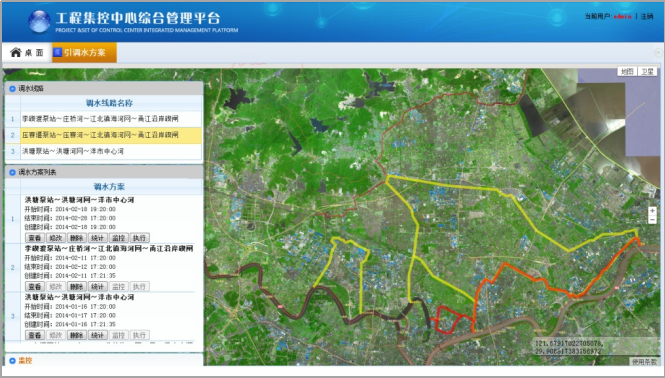Switch map to 地图 map view

[627, 71]
